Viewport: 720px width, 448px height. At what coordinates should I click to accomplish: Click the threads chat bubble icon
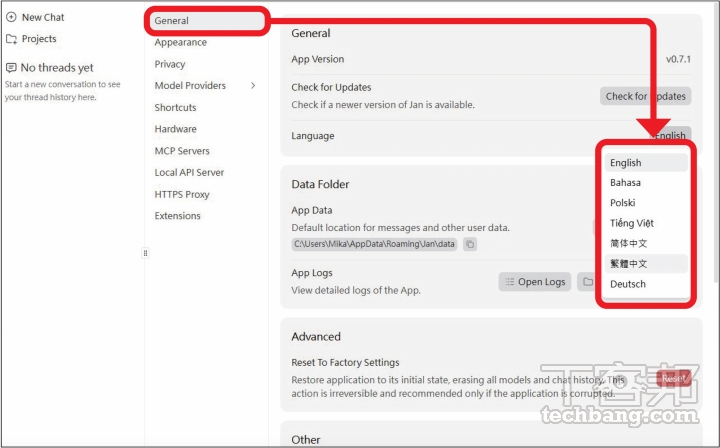(x=11, y=68)
